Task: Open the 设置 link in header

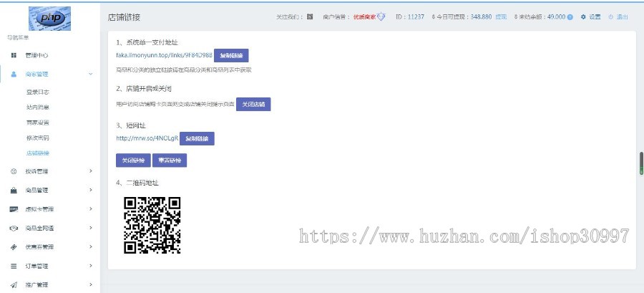Action: click(x=595, y=17)
